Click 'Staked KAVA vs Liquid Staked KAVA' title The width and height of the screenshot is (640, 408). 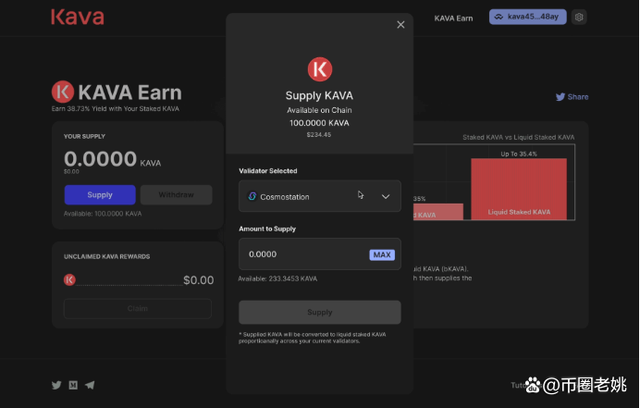tap(518, 137)
